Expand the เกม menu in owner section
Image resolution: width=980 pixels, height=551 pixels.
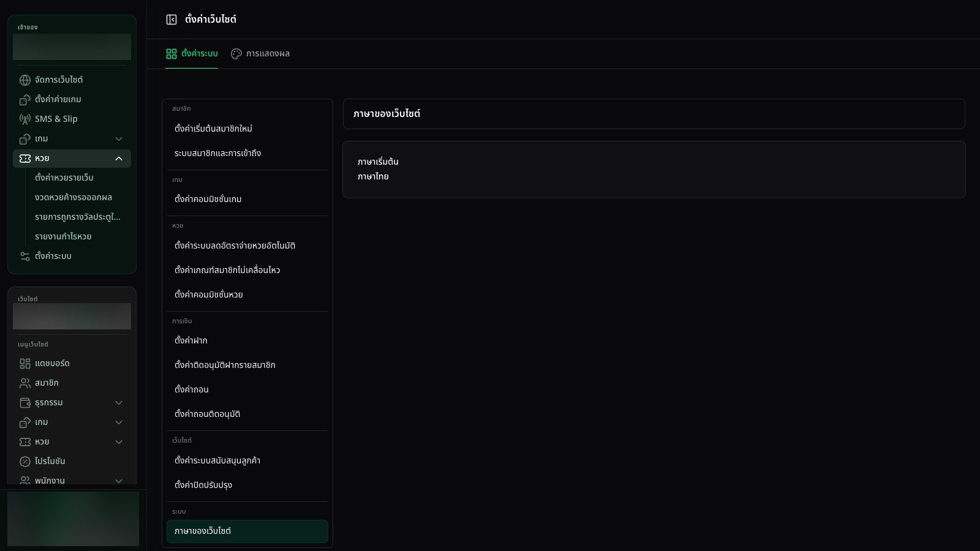click(x=119, y=139)
